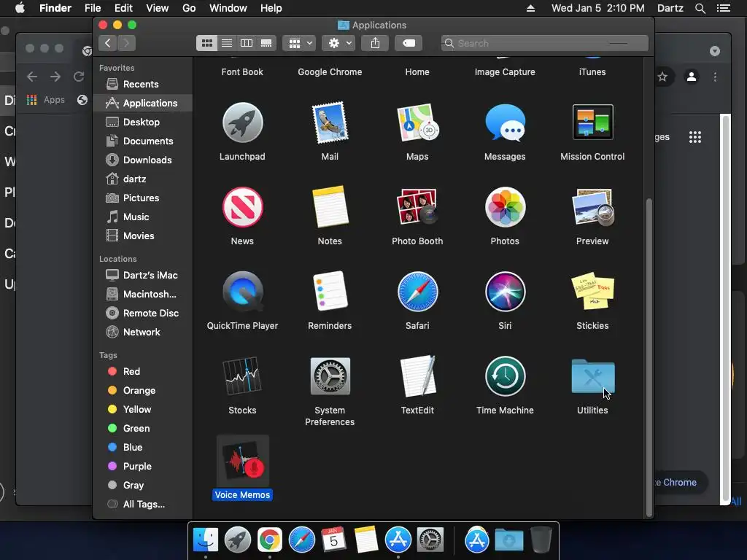Open Downloads in the sidebar

(143, 160)
